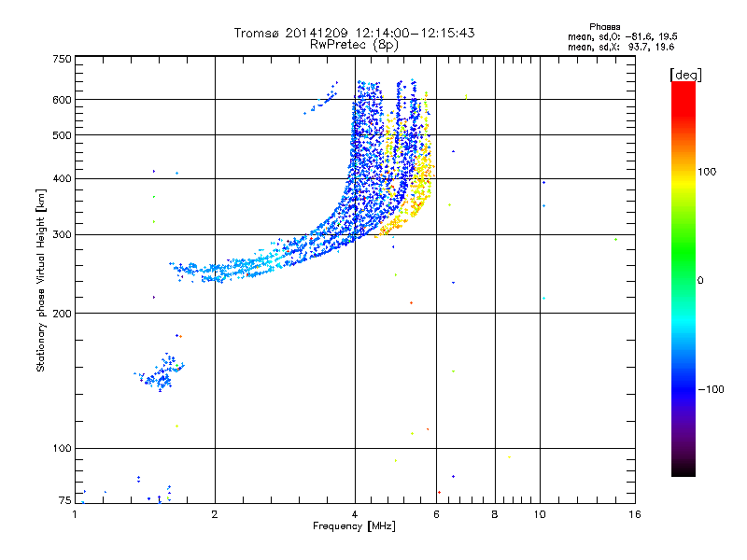Click the black bottom of the phase colorbar
Viewport: 747px width, 560px height.
click(x=684, y=469)
